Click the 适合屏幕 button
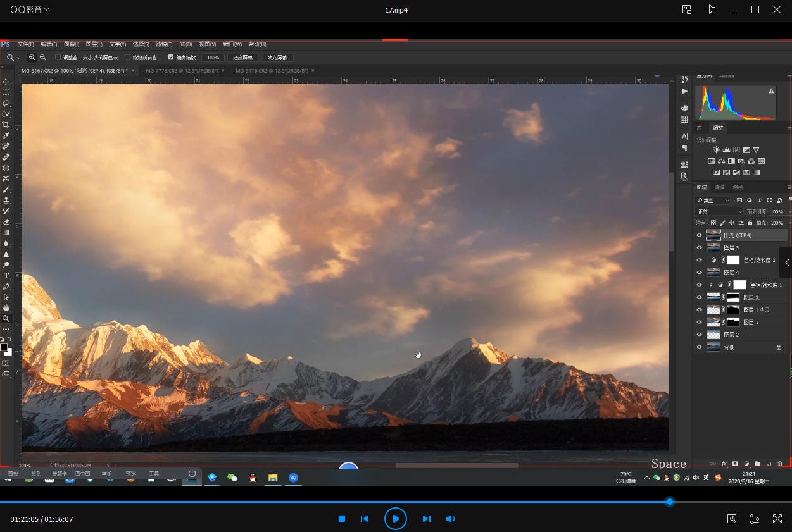 coord(242,58)
